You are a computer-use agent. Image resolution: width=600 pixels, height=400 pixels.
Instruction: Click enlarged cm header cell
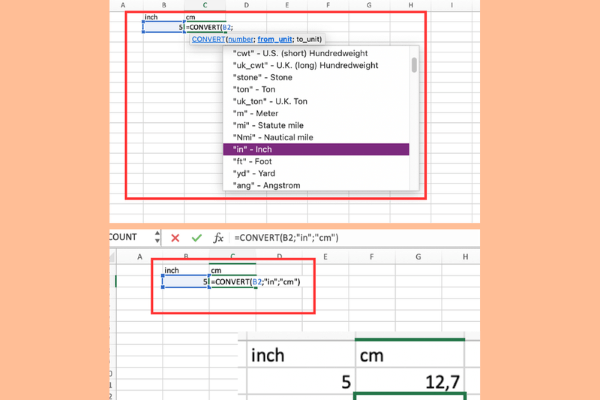pos(410,355)
